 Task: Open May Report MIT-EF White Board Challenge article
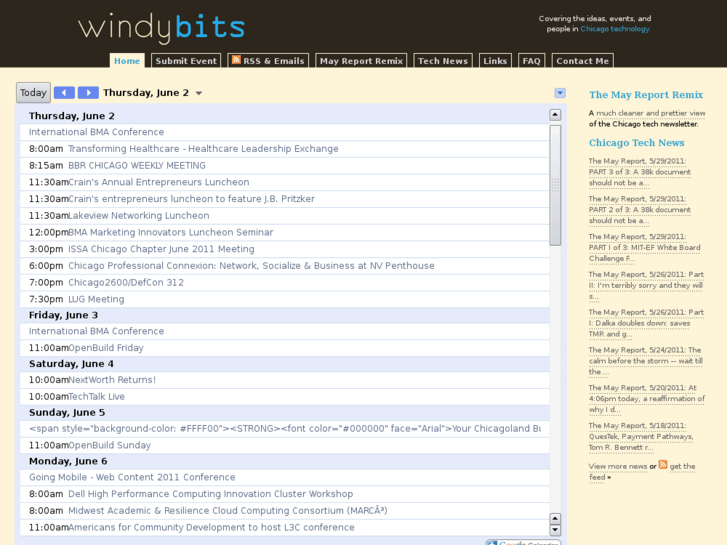coord(644,248)
